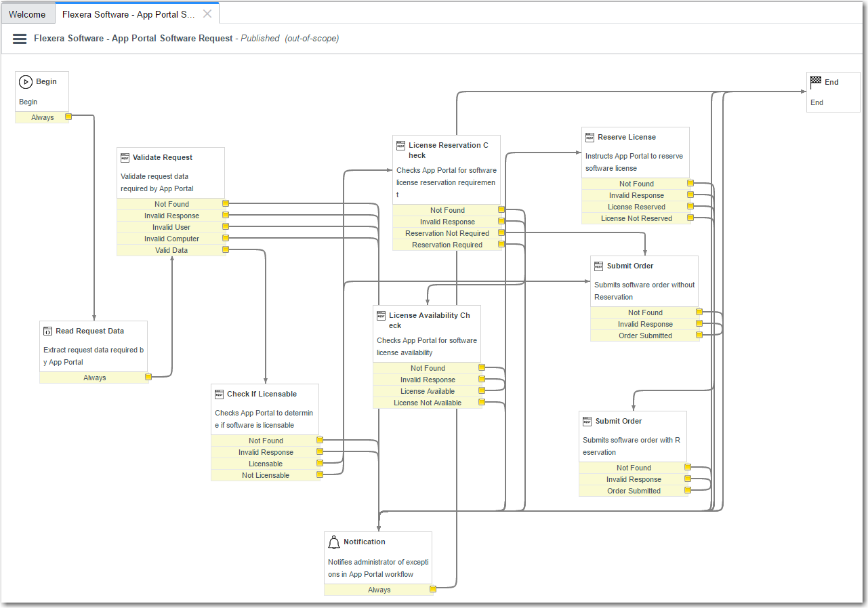Click 'Reservation Not Required' outcome row
Screen dimensions: 868x608
click(447, 233)
